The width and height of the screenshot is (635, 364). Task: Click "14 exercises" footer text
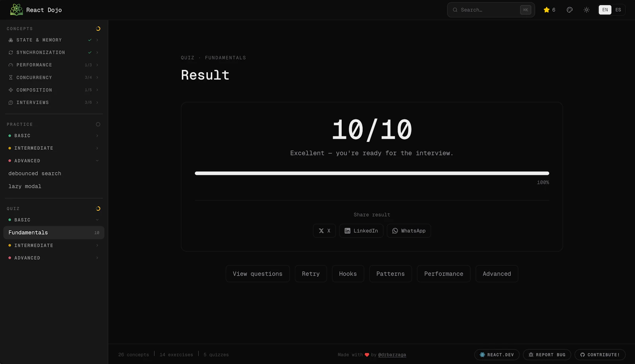point(176,355)
